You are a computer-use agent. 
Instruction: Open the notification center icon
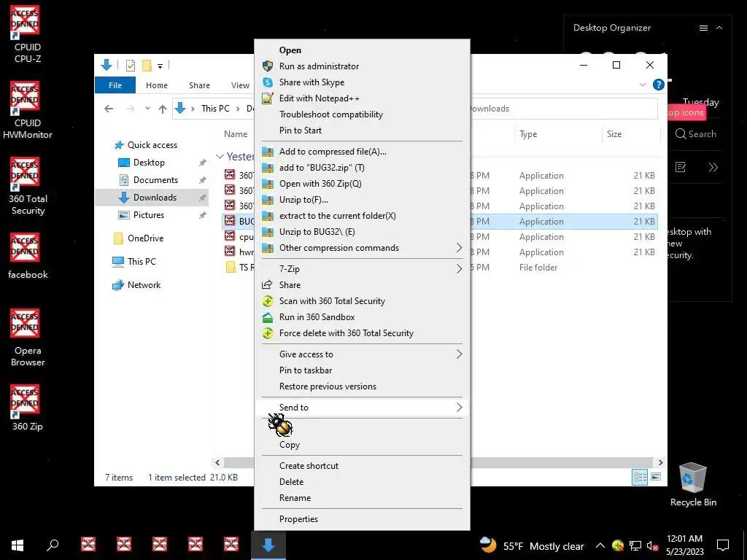coord(723,545)
